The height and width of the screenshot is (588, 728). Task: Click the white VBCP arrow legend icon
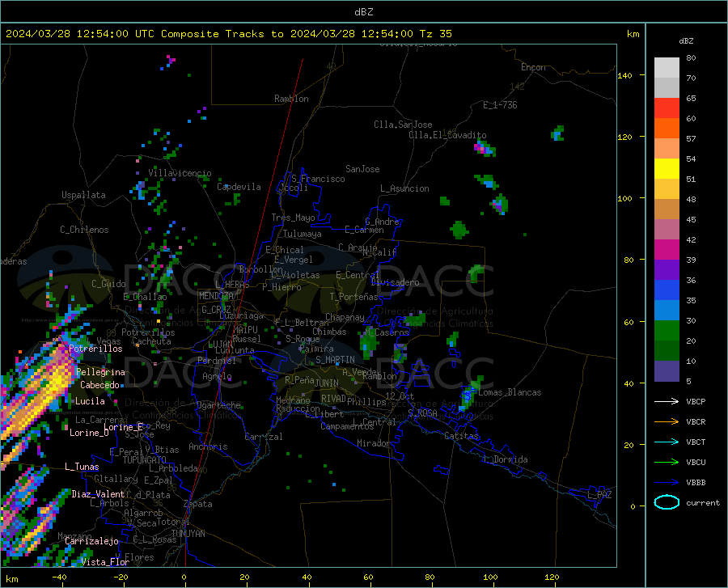(x=667, y=401)
